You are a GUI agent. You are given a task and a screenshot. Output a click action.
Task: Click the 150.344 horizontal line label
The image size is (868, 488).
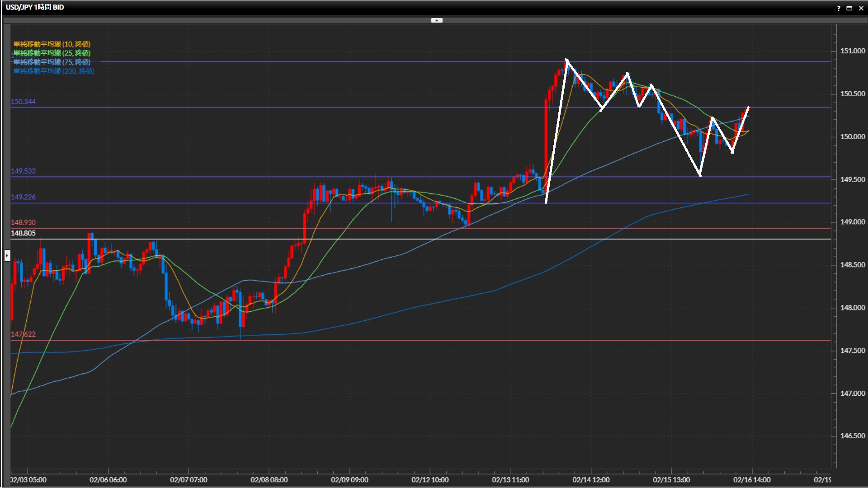pyautogui.click(x=23, y=102)
